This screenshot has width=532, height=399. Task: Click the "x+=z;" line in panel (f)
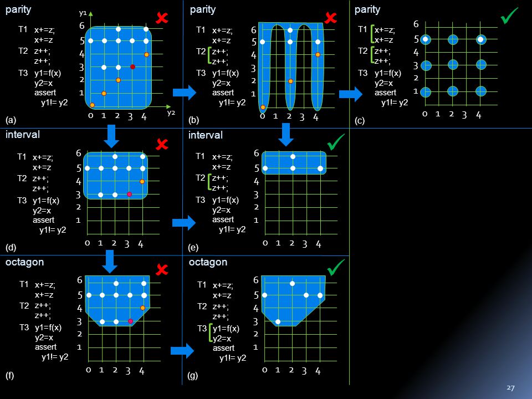click(45, 285)
